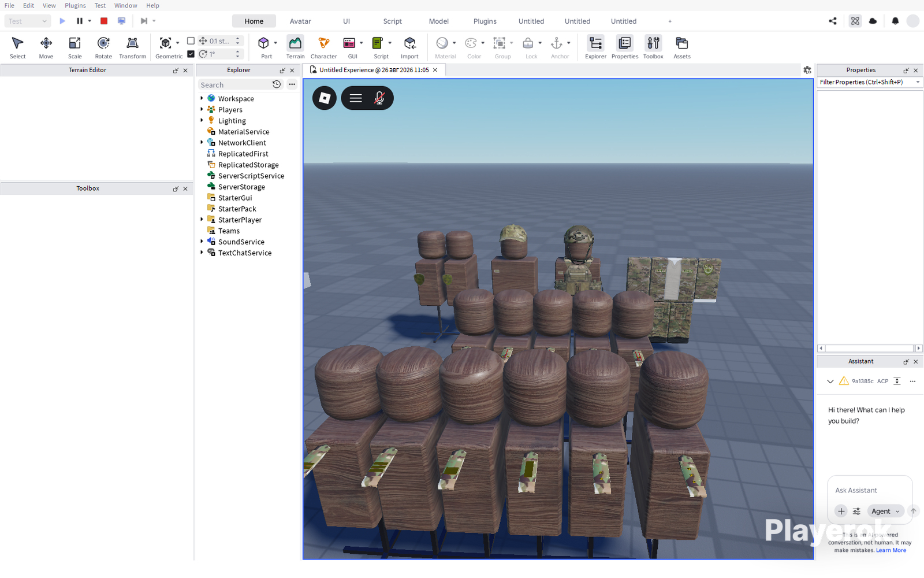Switch to the Model ribbon tab
The width and height of the screenshot is (924, 578).
439,21
